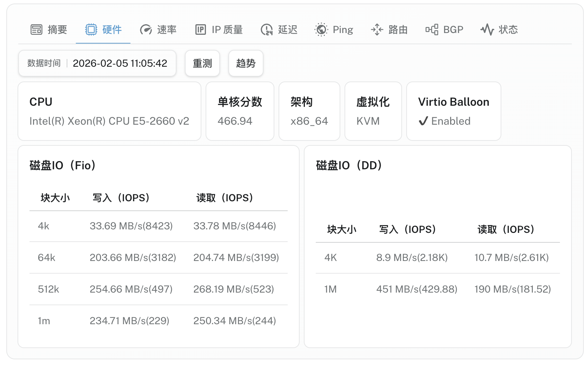Click the route arrows icon next to 路由
This screenshot has width=588, height=366.
tap(376, 30)
